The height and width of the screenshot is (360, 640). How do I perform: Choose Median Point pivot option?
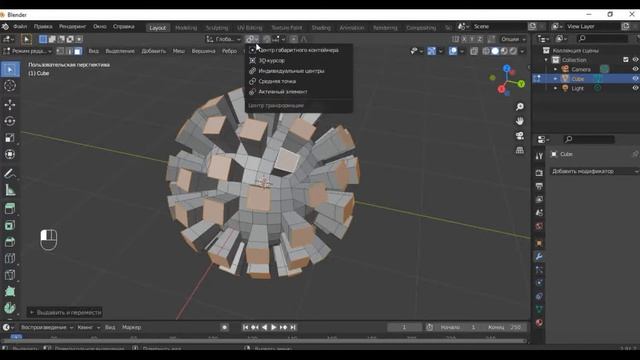click(299, 81)
